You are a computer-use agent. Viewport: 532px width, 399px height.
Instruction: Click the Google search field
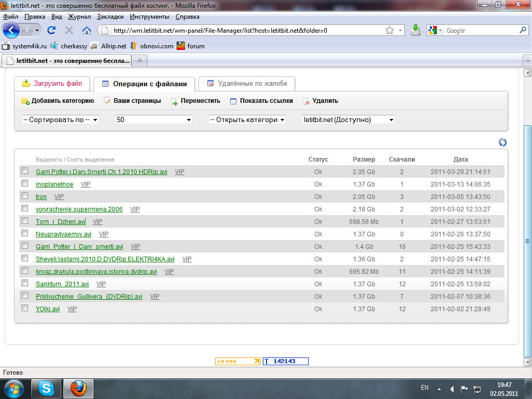click(x=481, y=31)
